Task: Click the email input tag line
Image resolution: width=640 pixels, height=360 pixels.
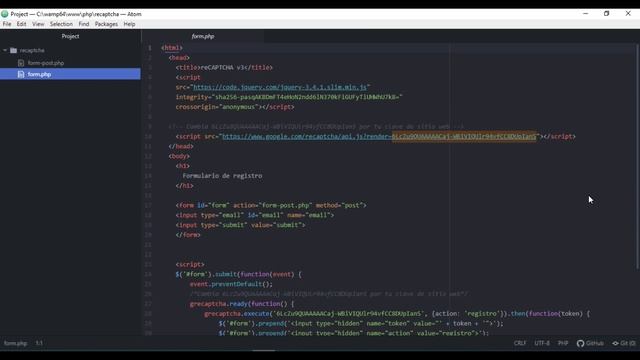Action: [255, 215]
